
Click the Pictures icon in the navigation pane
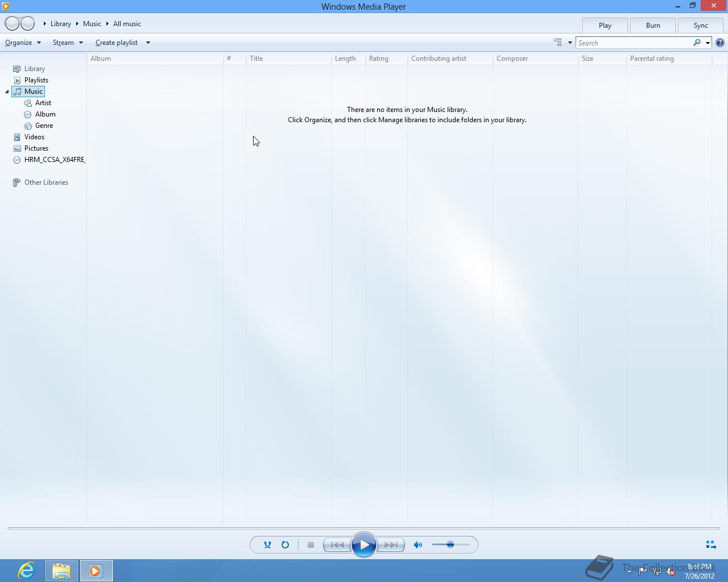coord(17,148)
